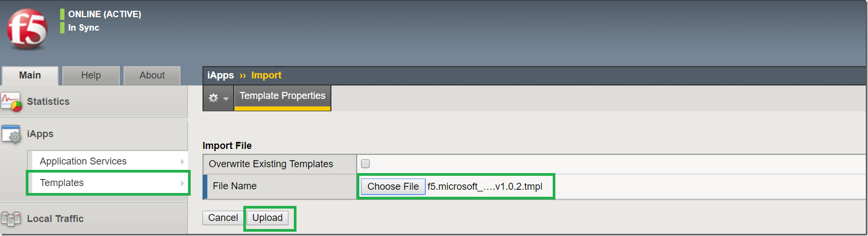Image resolution: width=868 pixels, height=236 pixels.
Task: Switch to the About tab
Action: (152, 75)
